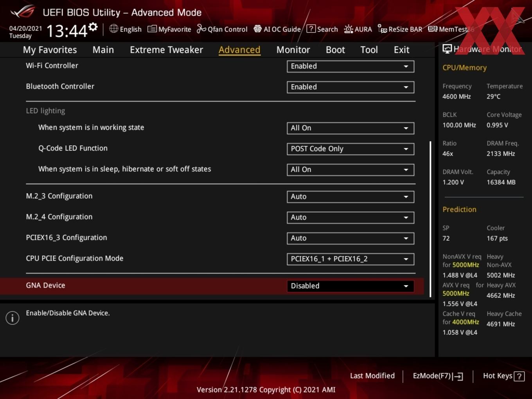
Task: Switch to EzMode(F7)
Action: (x=438, y=376)
